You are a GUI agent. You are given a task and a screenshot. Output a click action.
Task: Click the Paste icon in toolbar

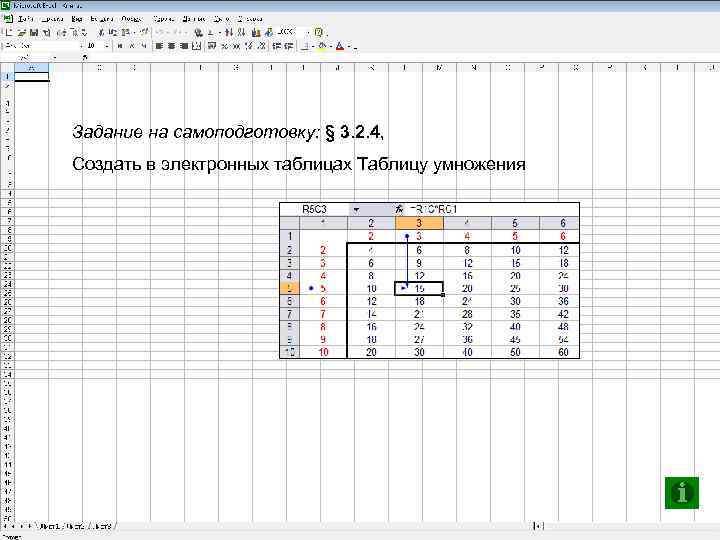125,33
